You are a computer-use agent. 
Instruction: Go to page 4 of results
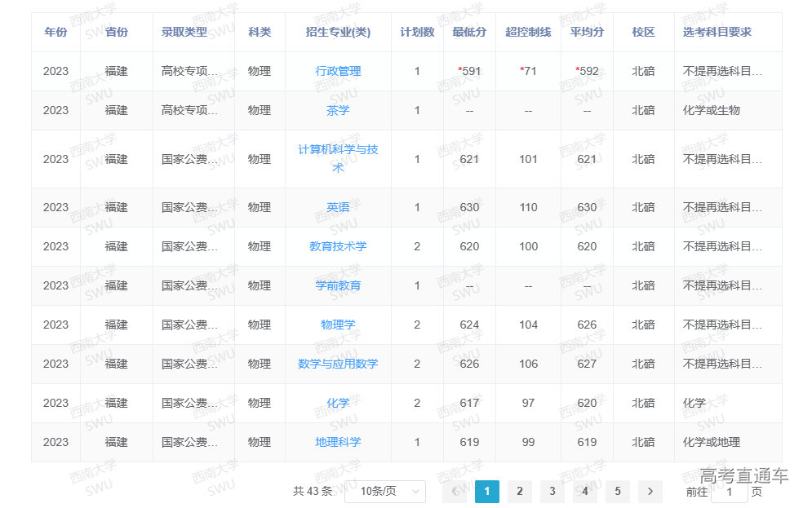point(585,491)
